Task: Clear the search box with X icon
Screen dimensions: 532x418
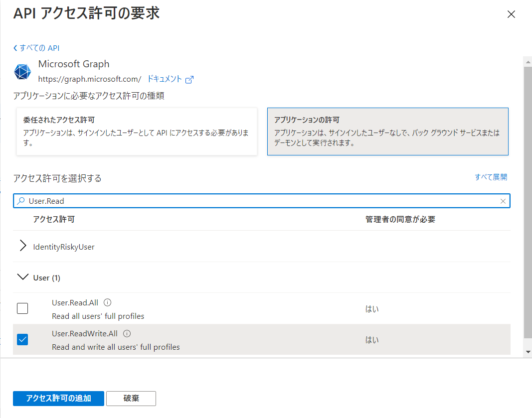Action: click(x=503, y=201)
